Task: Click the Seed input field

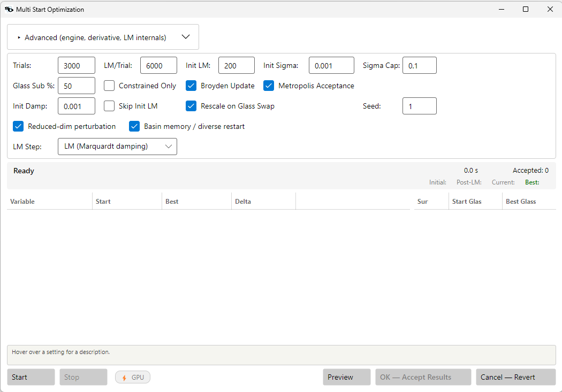Action: 419,106
